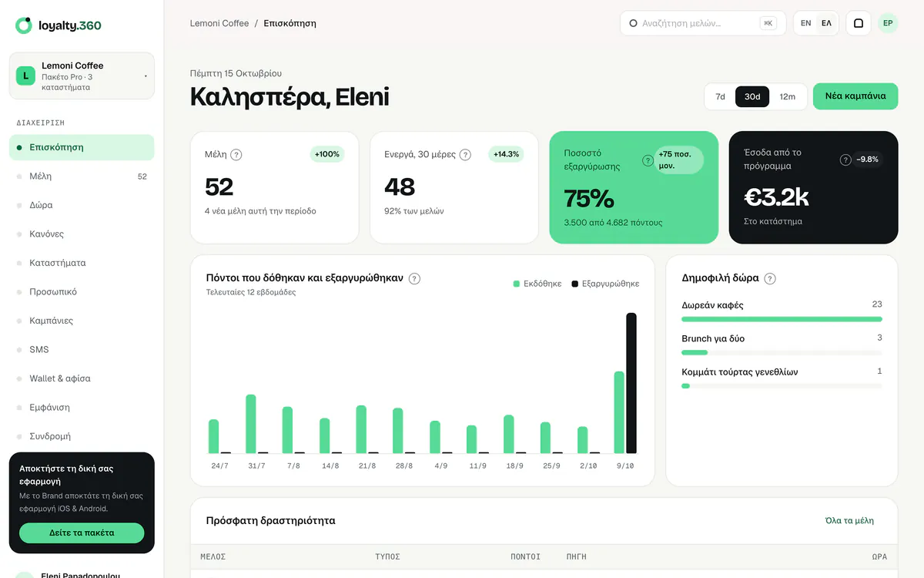Click the loyalty.360 logo icon
Viewport: 924px width, 578px height.
(x=24, y=25)
